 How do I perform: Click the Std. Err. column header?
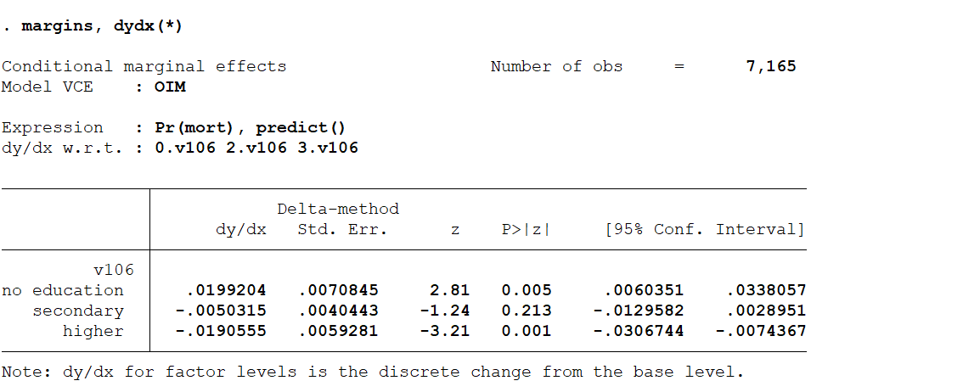[342, 230]
